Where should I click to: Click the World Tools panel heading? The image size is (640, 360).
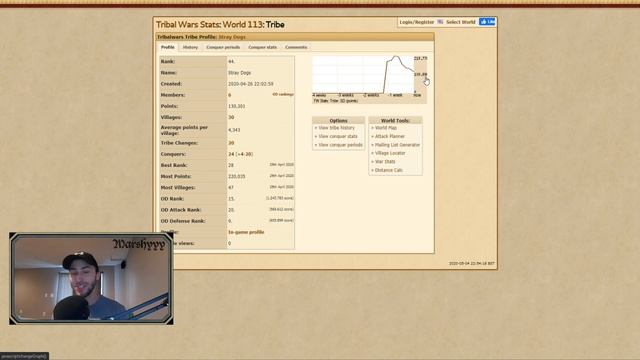coord(395,120)
